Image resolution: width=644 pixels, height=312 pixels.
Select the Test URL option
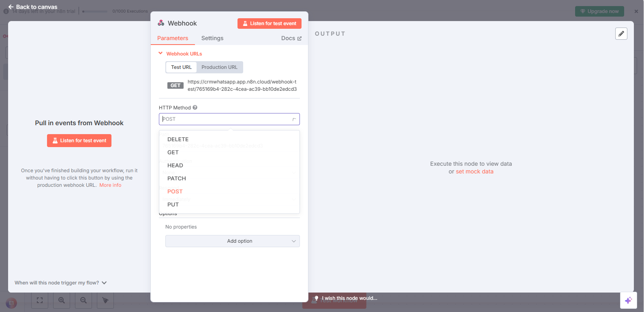tap(181, 67)
